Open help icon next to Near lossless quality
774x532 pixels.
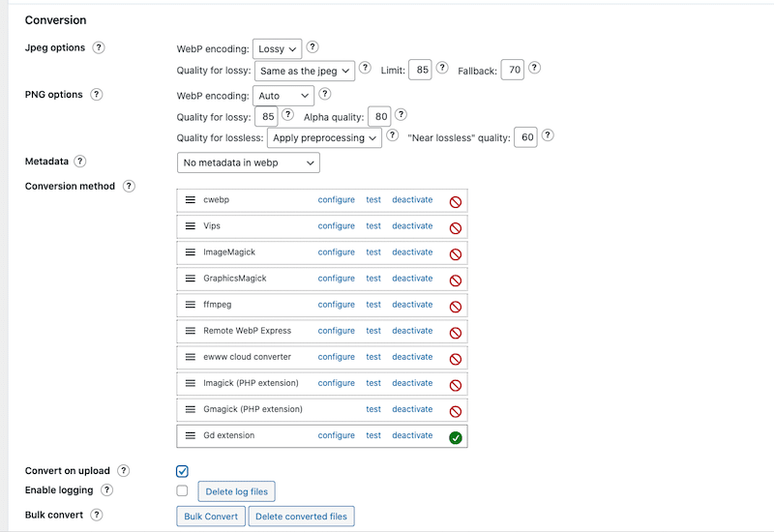[x=548, y=135]
